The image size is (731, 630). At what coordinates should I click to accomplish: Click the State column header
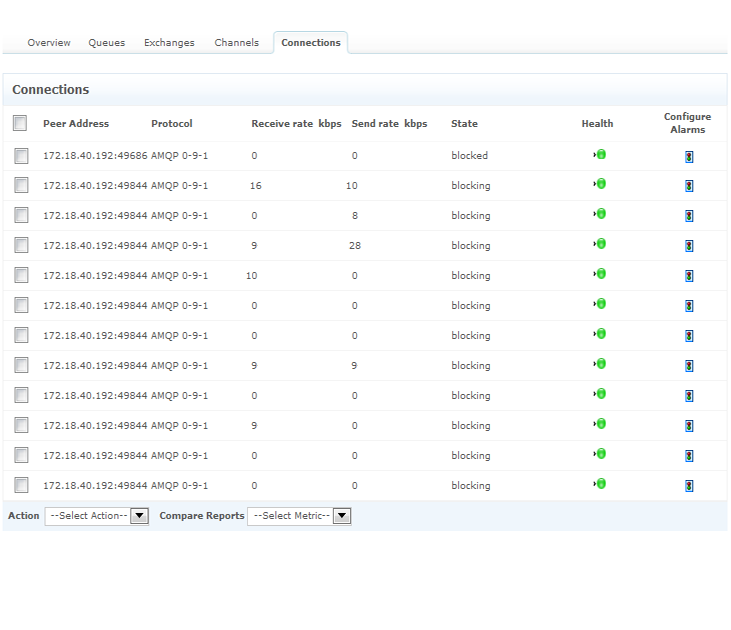(x=464, y=124)
